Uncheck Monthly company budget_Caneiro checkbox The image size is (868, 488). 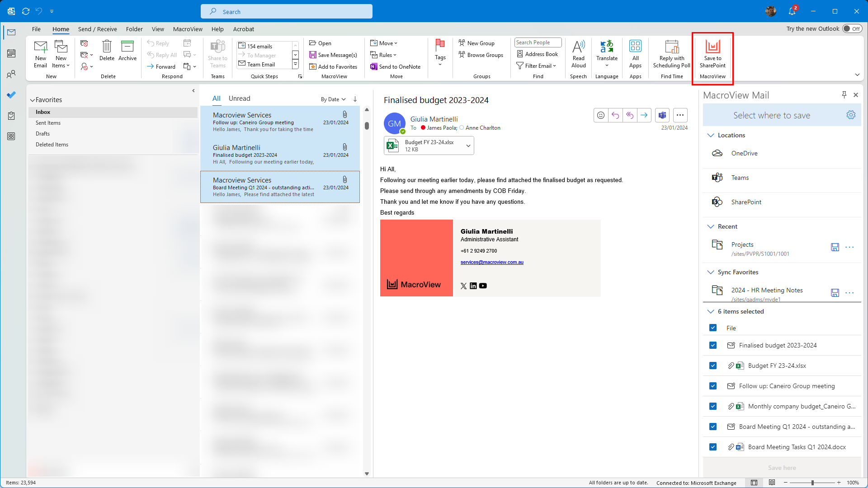pyautogui.click(x=713, y=406)
